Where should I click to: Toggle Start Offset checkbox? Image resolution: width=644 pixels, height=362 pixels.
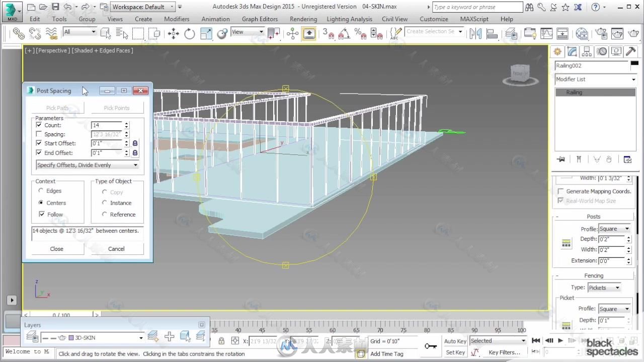[x=39, y=143]
